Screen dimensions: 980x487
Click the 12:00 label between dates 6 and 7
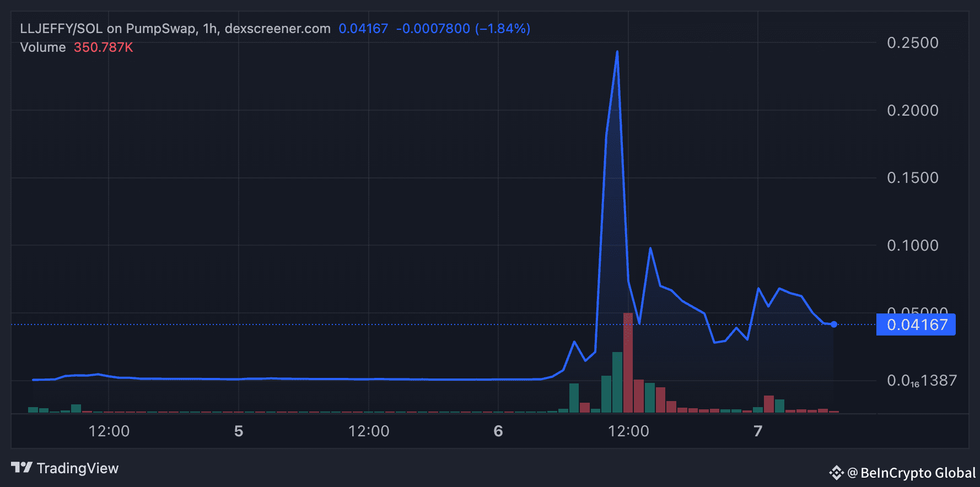coord(628,431)
